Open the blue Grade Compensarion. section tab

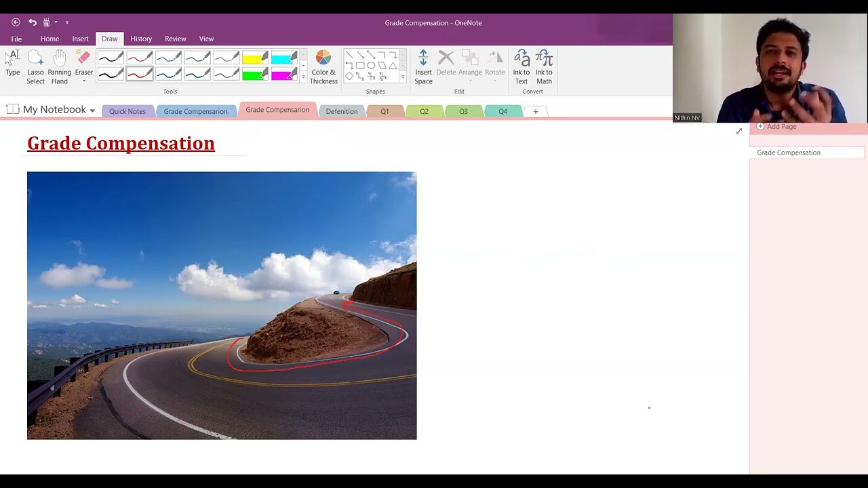[x=196, y=111]
